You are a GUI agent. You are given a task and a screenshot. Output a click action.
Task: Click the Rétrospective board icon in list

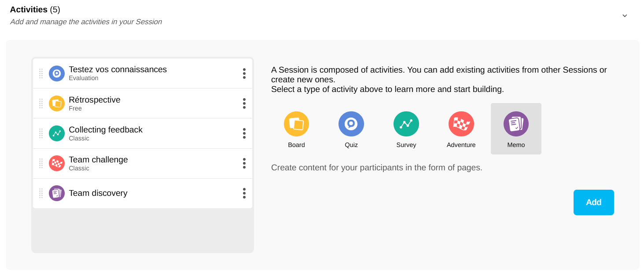(57, 103)
